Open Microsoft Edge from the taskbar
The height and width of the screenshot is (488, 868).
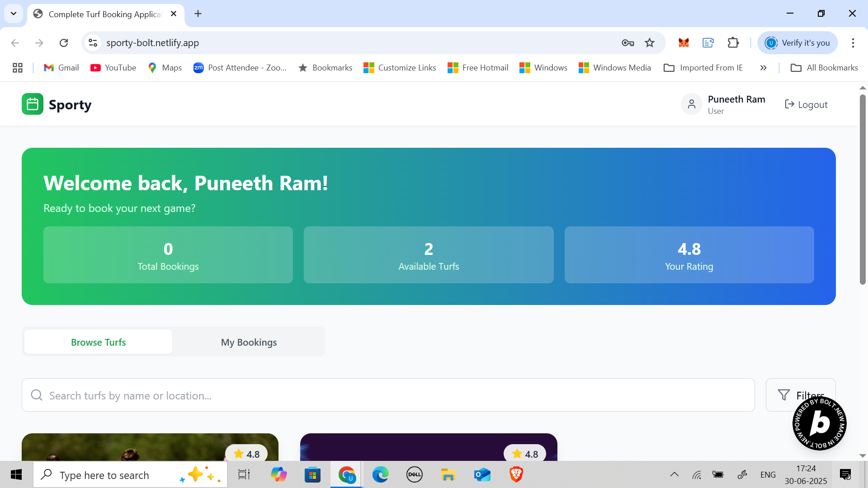click(380, 474)
